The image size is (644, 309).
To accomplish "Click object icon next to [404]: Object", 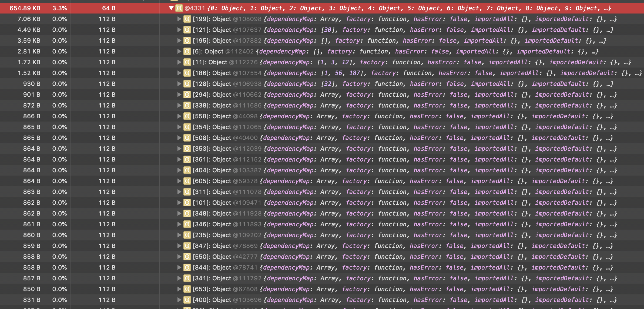I will (x=187, y=170).
